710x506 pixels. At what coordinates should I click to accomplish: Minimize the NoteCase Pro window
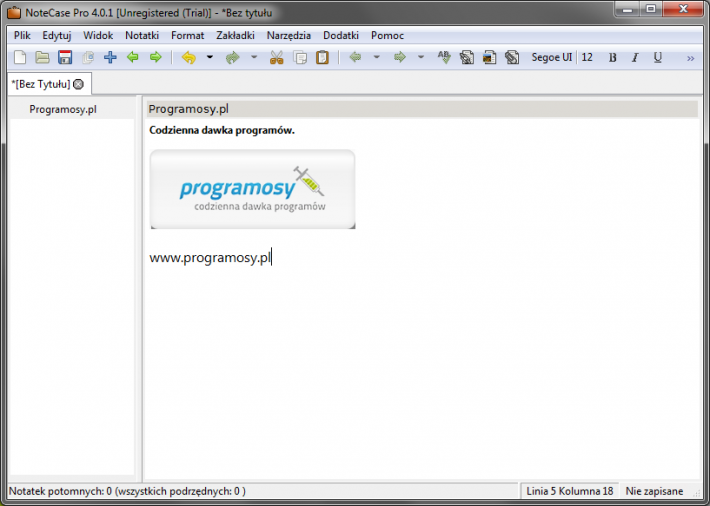(x=627, y=9)
